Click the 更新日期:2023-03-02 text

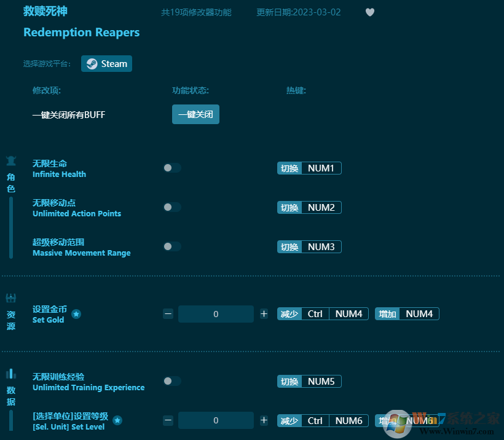(298, 12)
